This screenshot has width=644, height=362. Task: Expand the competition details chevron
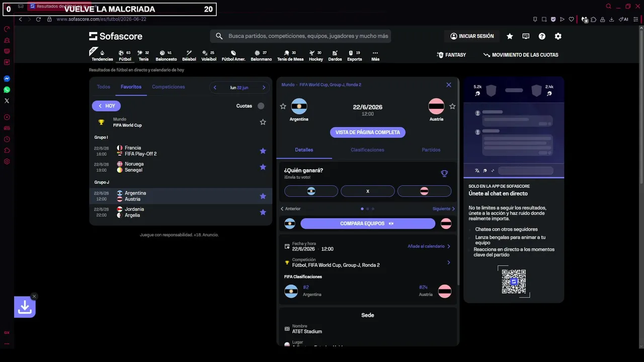(448, 262)
